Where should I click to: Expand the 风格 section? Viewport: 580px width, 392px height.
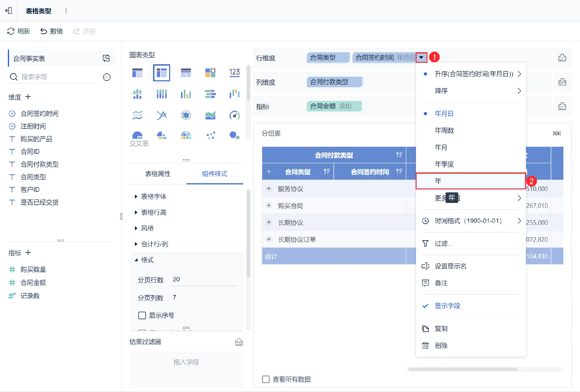[144, 228]
